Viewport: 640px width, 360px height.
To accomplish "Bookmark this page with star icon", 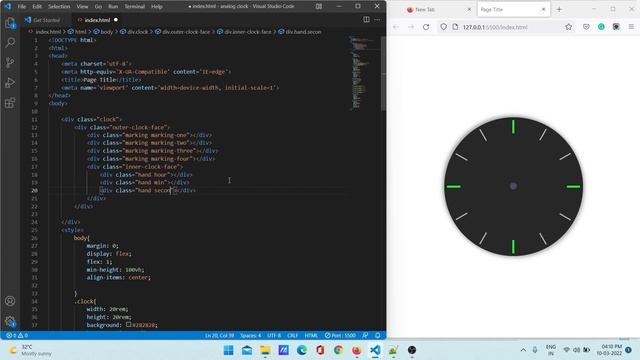I will pos(569,27).
